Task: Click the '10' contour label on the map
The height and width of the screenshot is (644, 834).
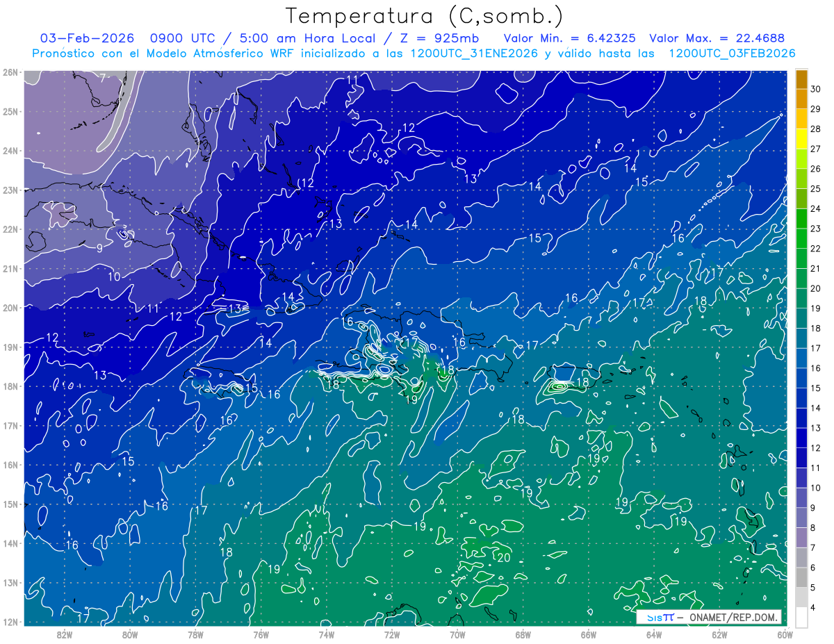Action: pos(114,276)
